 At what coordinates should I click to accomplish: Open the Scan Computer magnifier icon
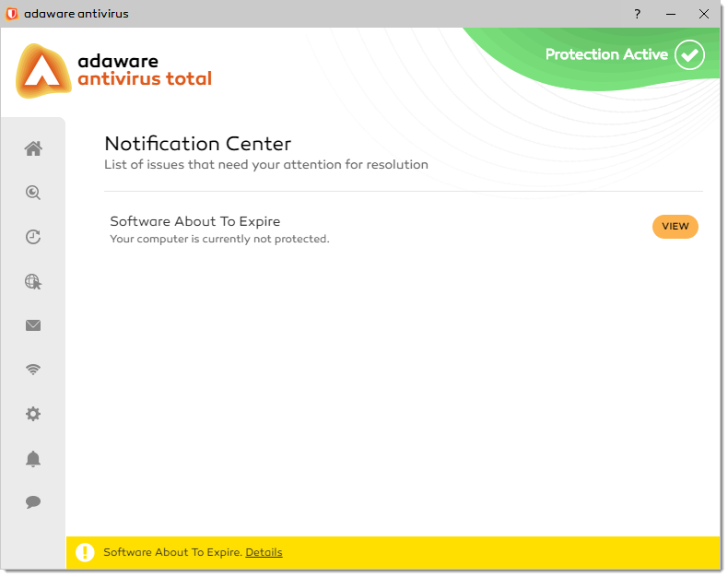(33, 193)
